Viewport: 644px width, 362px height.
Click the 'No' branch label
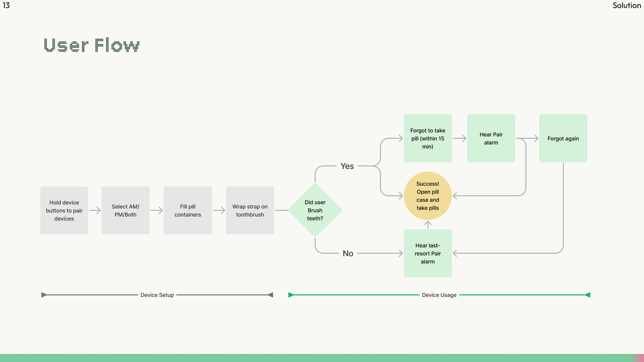coord(348,253)
